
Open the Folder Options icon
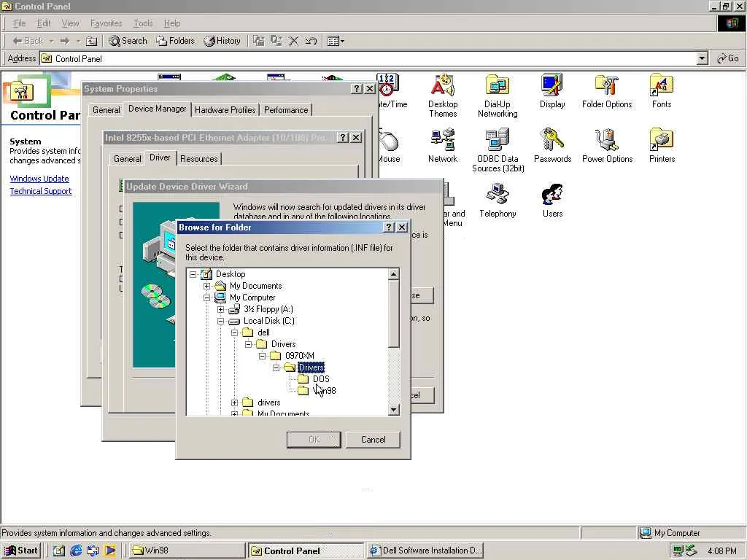pos(607,91)
